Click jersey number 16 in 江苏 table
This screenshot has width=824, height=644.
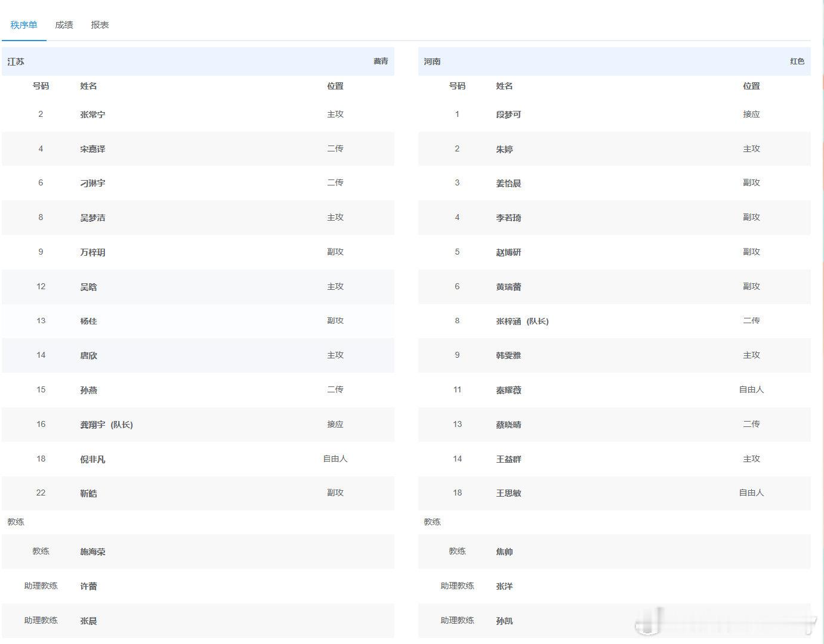tap(41, 424)
